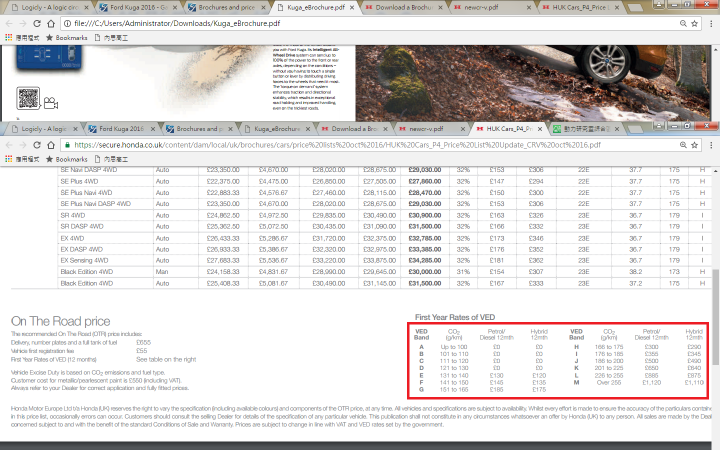Click the "£1,120" VED band M rate
The height and width of the screenshot is (450, 720).
(x=652, y=382)
